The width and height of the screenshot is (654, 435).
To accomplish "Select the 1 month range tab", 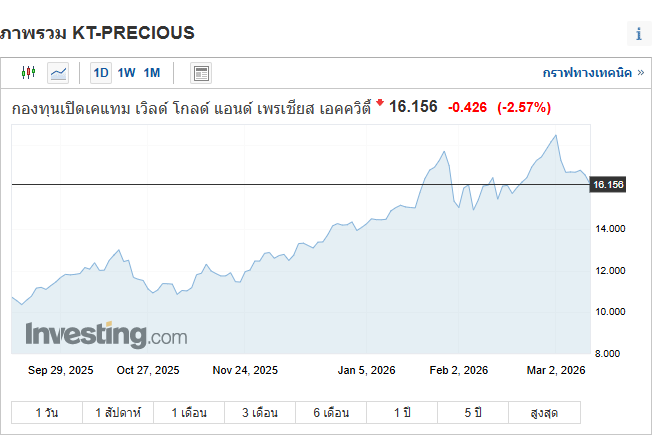I will 188,412.
